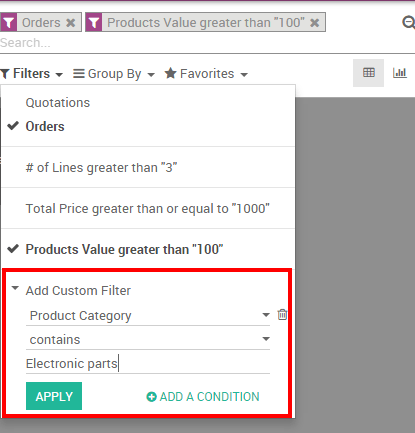This screenshot has height=433, width=415.
Task: Click the Apply button
Action: (54, 396)
